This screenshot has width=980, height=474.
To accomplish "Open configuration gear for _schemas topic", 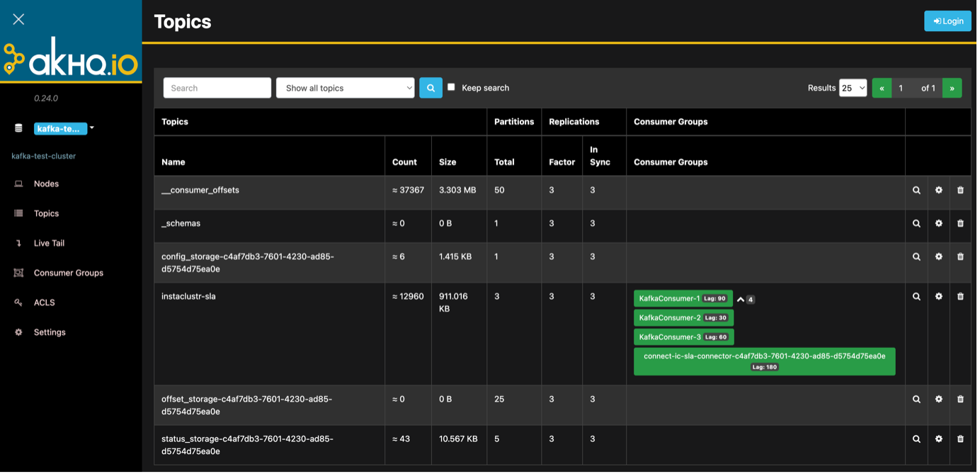I will 939,224.
